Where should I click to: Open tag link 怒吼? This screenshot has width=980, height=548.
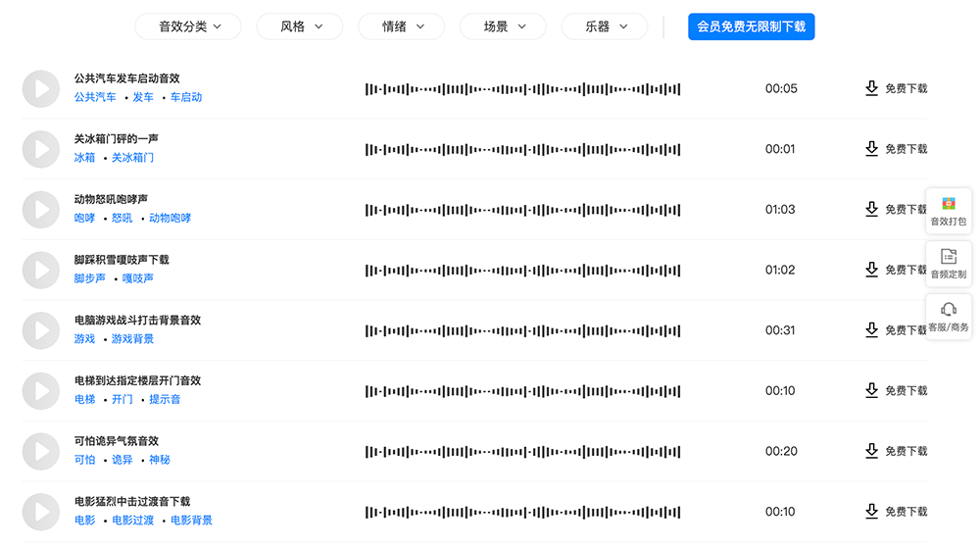[x=122, y=218]
